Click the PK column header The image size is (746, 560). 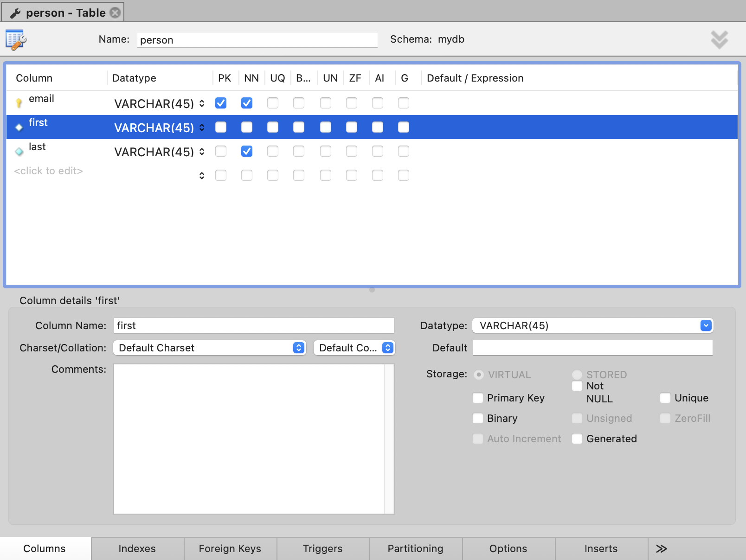225,78
